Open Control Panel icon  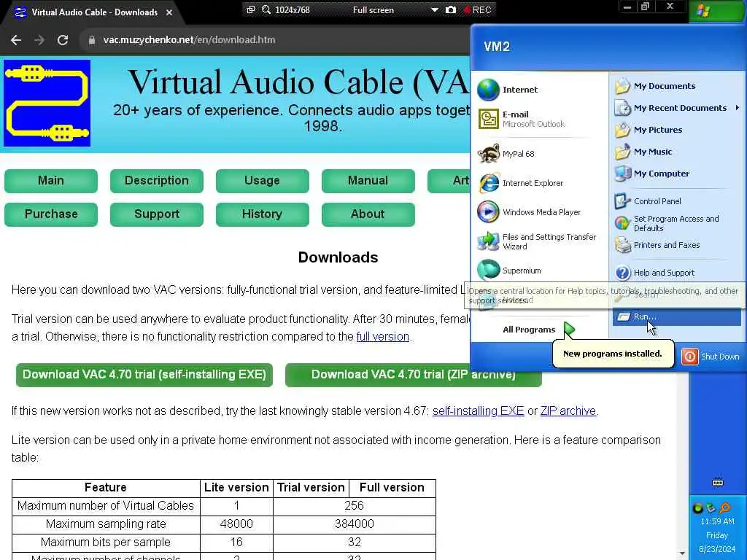pyautogui.click(x=622, y=201)
